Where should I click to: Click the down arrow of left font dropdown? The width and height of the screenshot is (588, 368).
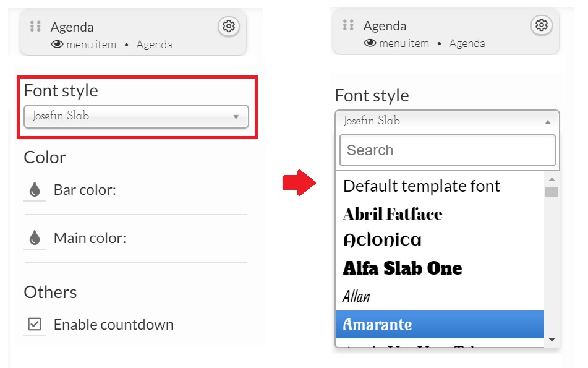click(x=236, y=117)
